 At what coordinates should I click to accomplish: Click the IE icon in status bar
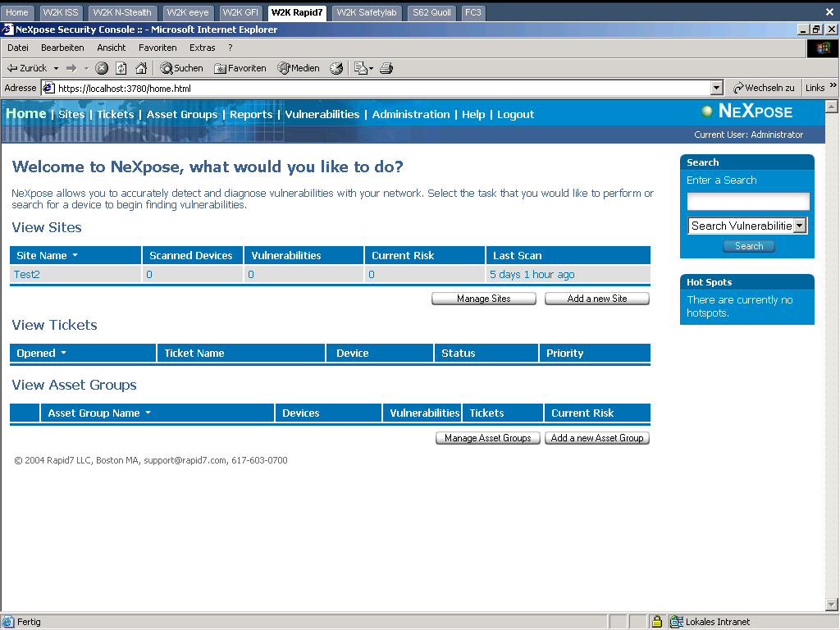pyautogui.click(x=8, y=622)
